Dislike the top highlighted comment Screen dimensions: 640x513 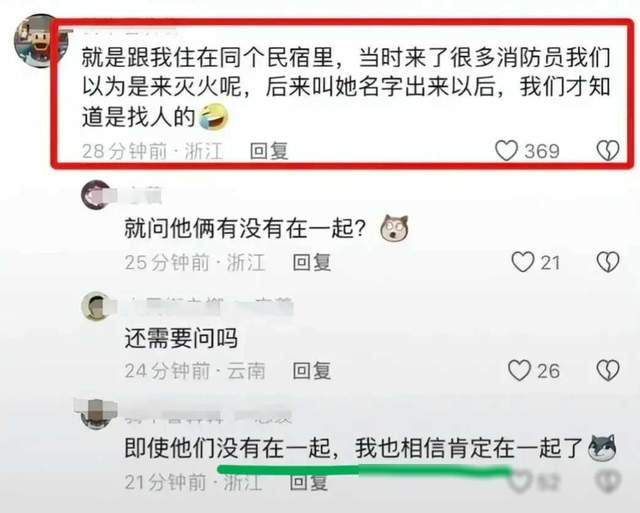pos(608,151)
